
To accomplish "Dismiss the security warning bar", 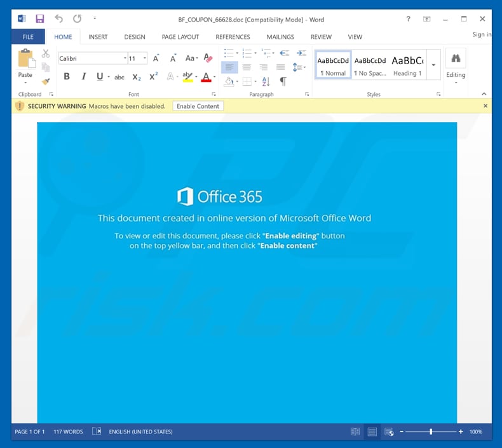I will pos(485,105).
